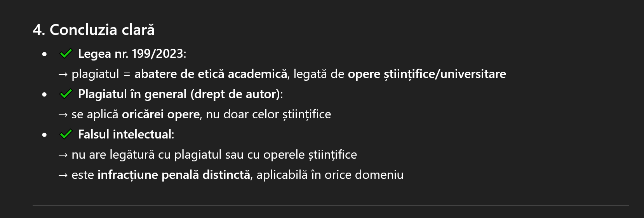Click the green checkmark beside Plagiatul în general

coord(66,94)
